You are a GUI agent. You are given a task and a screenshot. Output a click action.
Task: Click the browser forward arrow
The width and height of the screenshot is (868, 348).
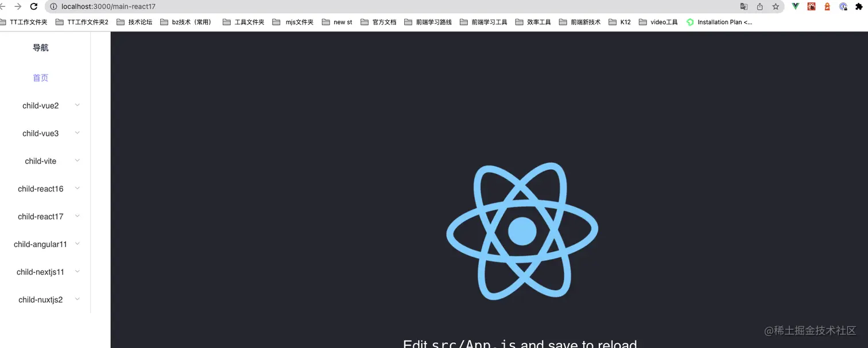coord(18,6)
